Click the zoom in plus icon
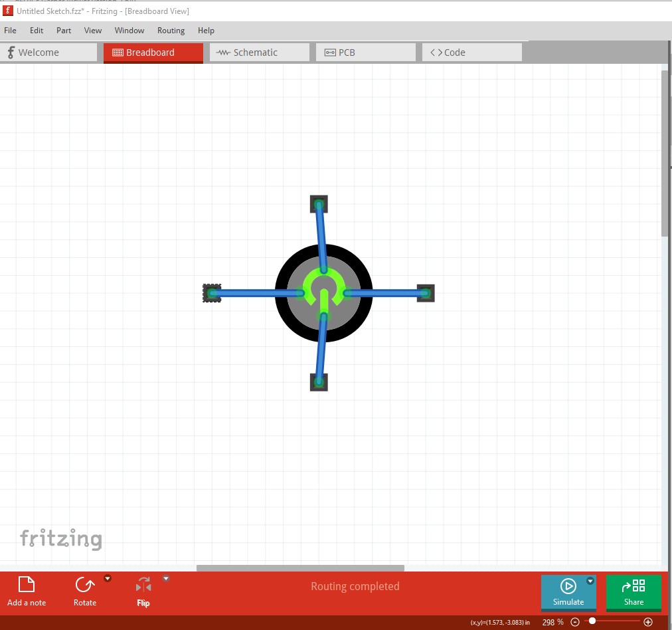This screenshot has width=672, height=630. [x=648, y=622]
